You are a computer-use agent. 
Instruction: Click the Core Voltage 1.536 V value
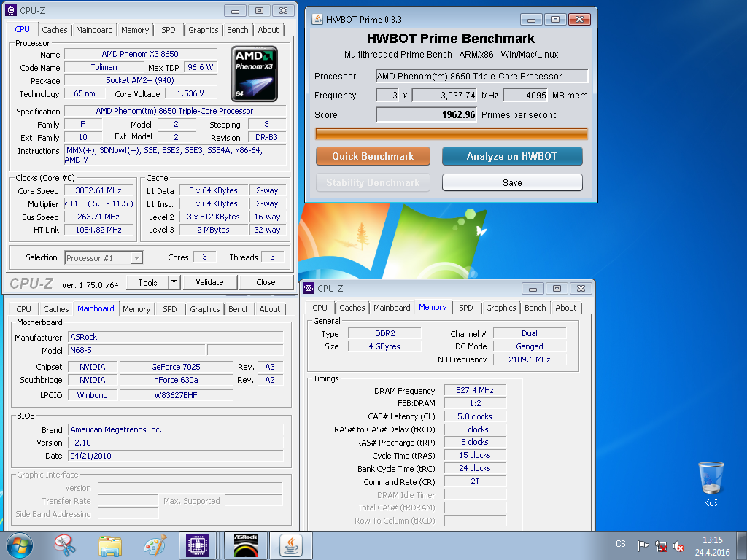(x=190, y=93)
